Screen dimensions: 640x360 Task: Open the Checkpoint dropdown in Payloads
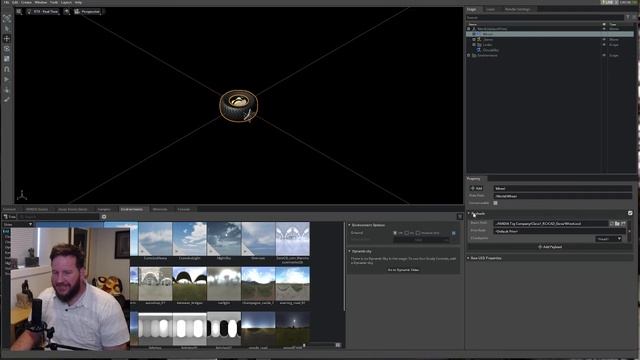tap(609, 239)
